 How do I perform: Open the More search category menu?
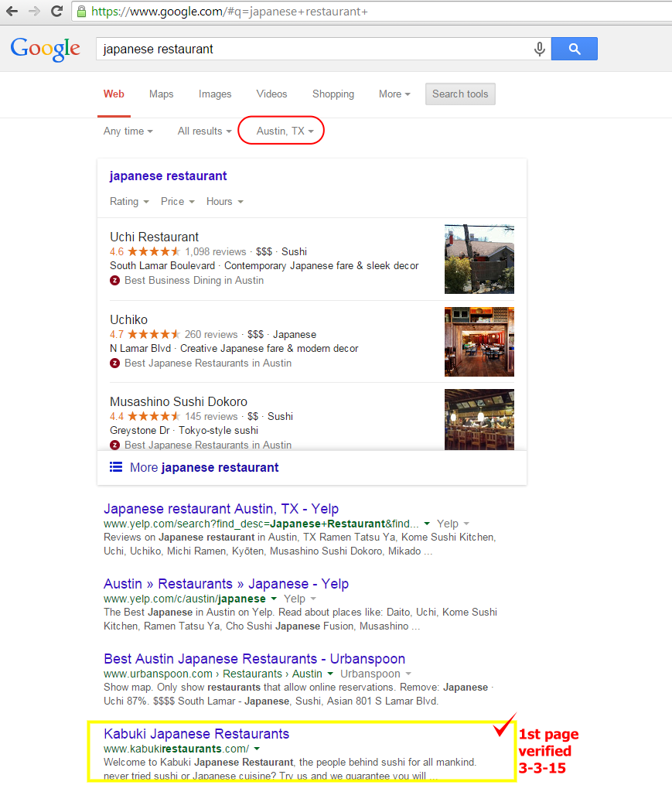(394, 94)
